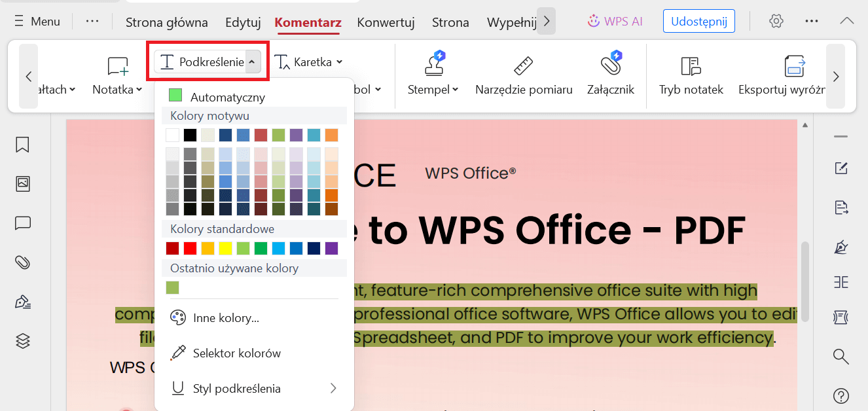Open the Konwertuj tab
The image size is (868, 411).
(x=386, y=22)
